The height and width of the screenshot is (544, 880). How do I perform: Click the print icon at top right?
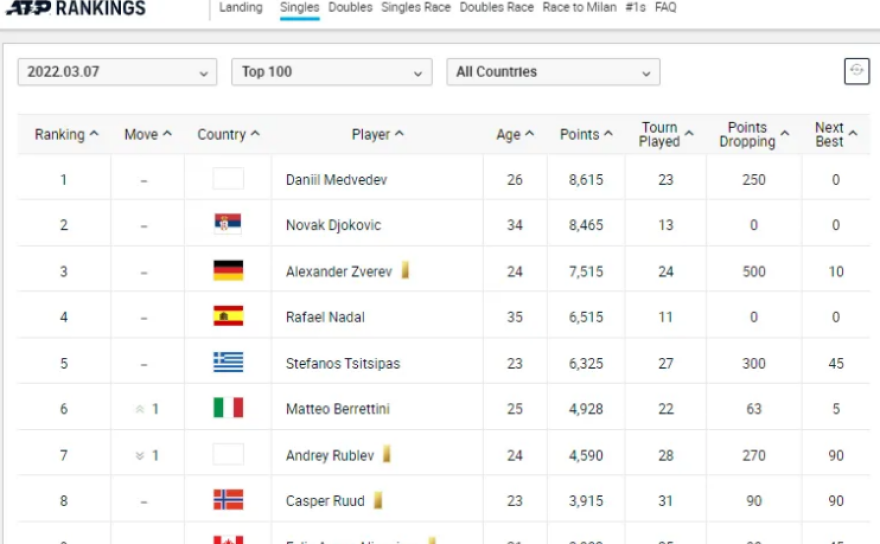pos(857,71)
